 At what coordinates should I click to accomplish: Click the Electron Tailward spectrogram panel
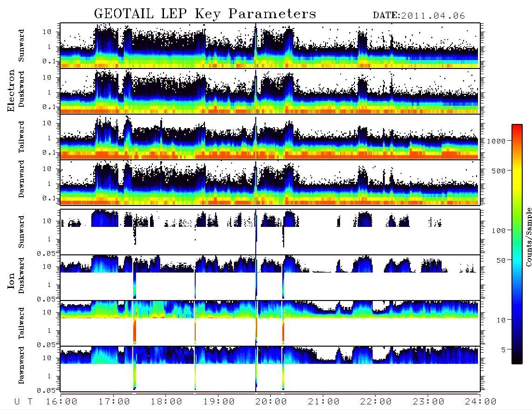pos(270,137)
